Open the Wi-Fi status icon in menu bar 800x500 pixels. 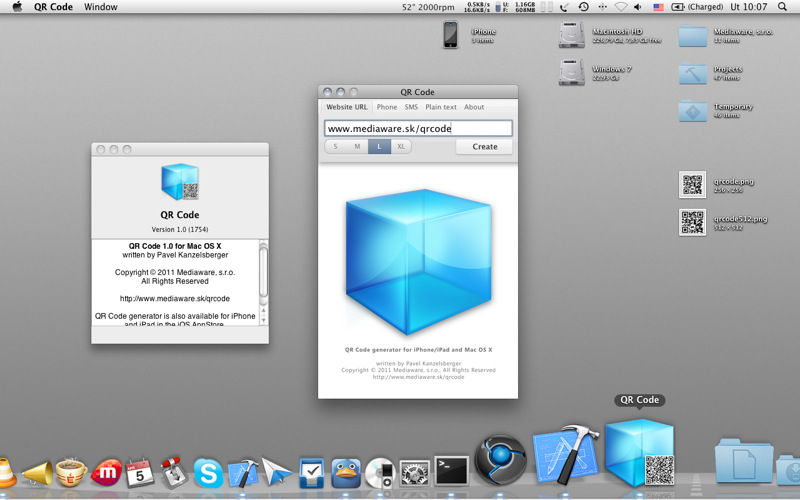coord(620,7)
